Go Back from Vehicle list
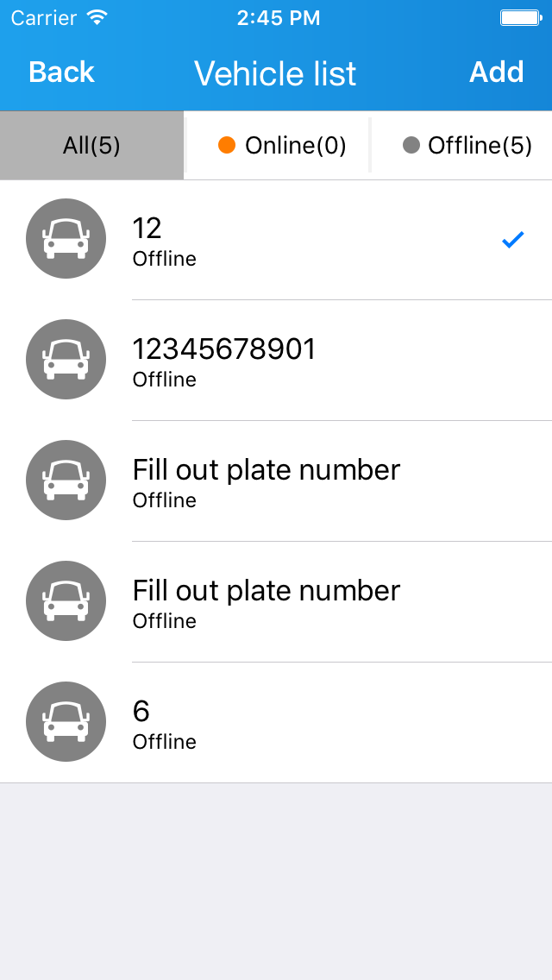 (x=61, y=72)
